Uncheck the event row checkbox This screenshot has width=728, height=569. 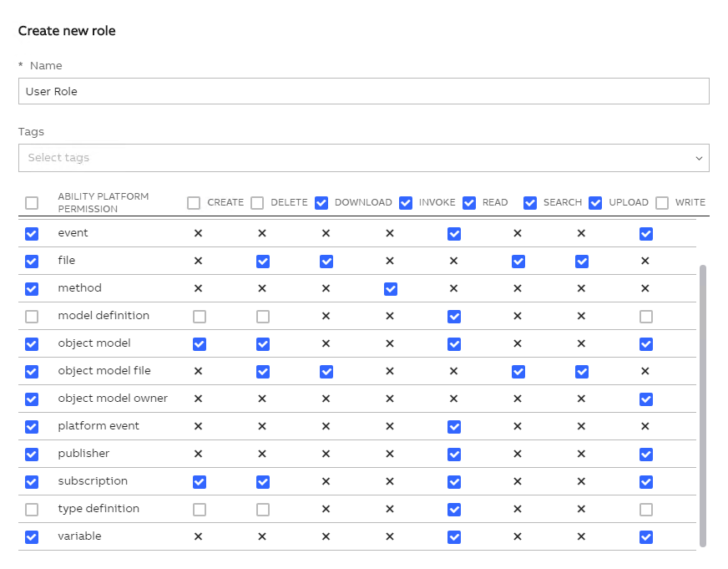pos(32,234)
